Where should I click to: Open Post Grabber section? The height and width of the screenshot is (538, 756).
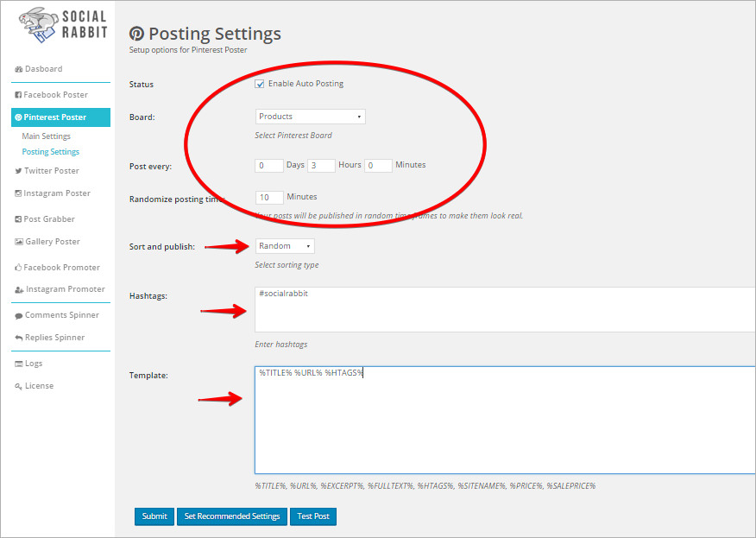pos(49,219)
